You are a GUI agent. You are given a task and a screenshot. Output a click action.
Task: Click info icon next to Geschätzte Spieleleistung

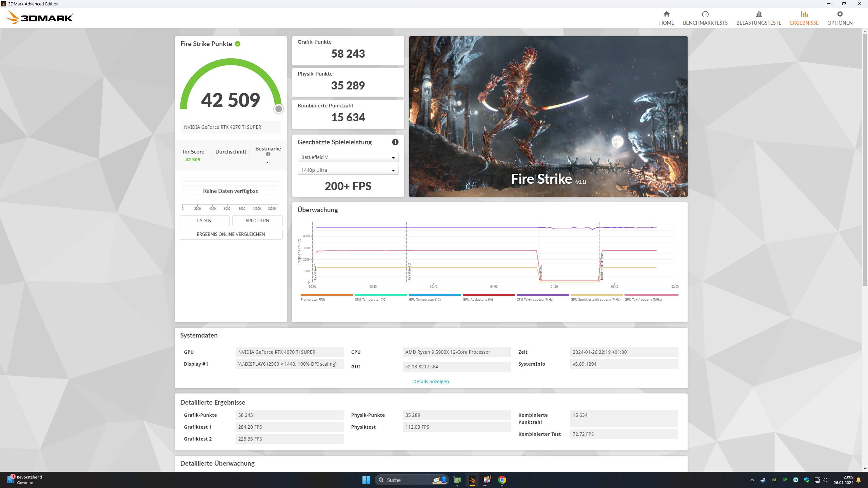(x=395, y=142)
